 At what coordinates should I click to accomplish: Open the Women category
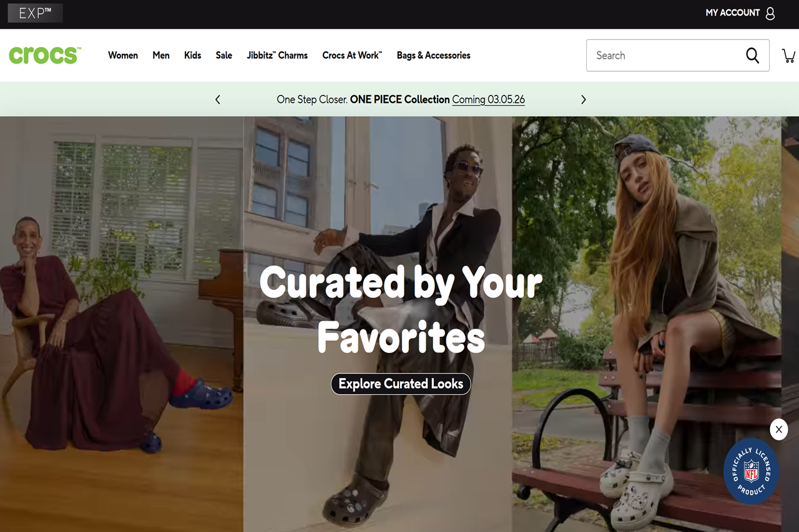[x=123, y=56]
